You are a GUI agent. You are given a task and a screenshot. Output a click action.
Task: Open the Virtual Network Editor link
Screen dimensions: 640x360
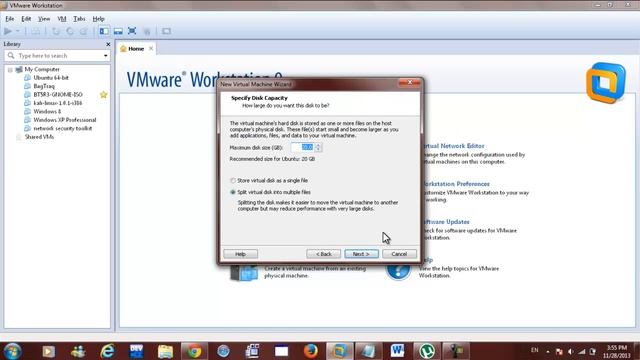tap(453, 146)
